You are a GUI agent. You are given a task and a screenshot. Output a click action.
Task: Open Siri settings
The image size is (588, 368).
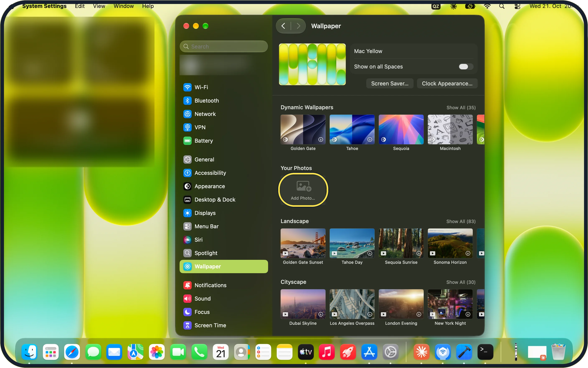coord(224,240)
